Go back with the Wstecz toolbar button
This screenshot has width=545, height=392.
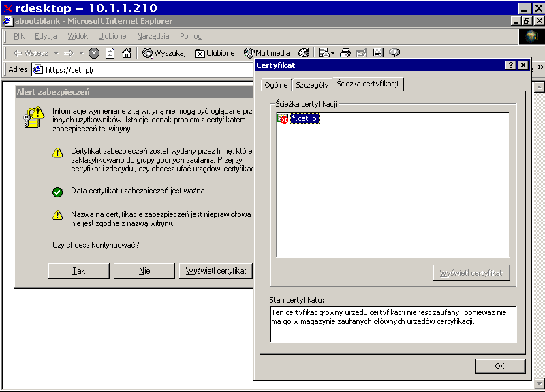(31, 53)
